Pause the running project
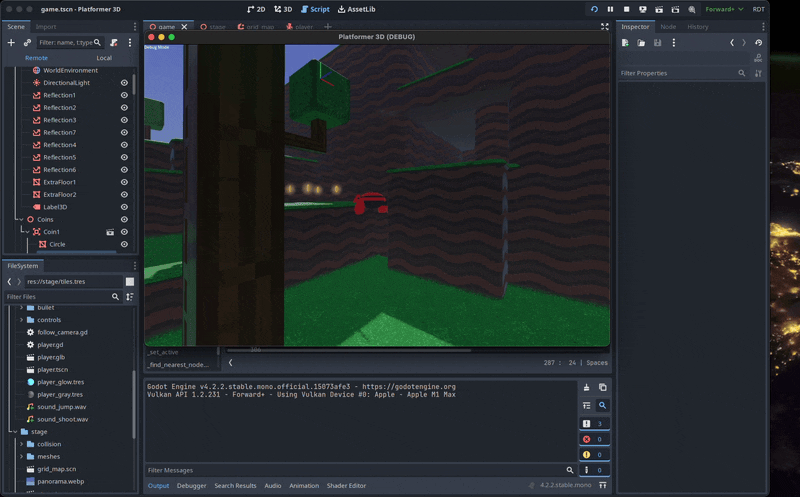This screenshot has height=497, width=800. tap(610, 9)
